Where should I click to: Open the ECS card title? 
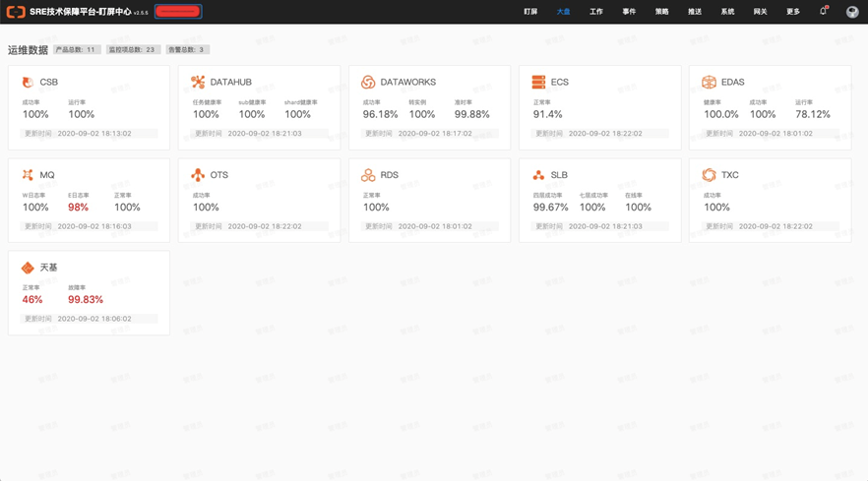[x=560, y=82]
